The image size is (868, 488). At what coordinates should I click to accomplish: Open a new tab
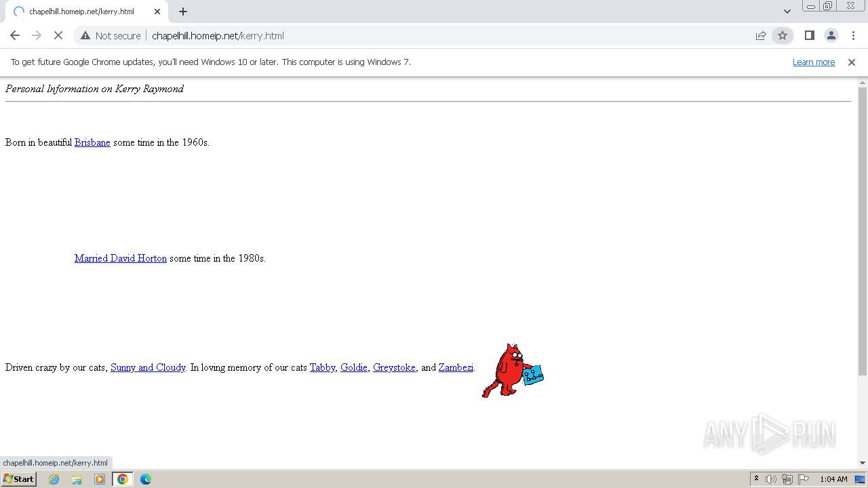pos(183,12)
